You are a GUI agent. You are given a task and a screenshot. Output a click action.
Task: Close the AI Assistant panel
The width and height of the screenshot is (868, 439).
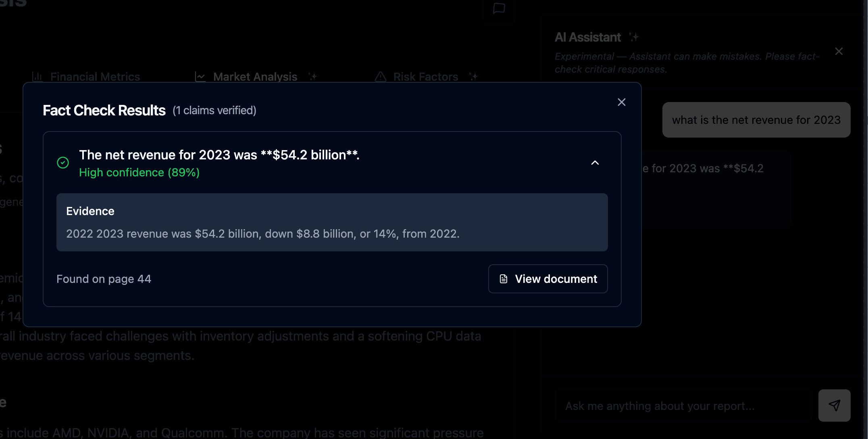(839, 51)
